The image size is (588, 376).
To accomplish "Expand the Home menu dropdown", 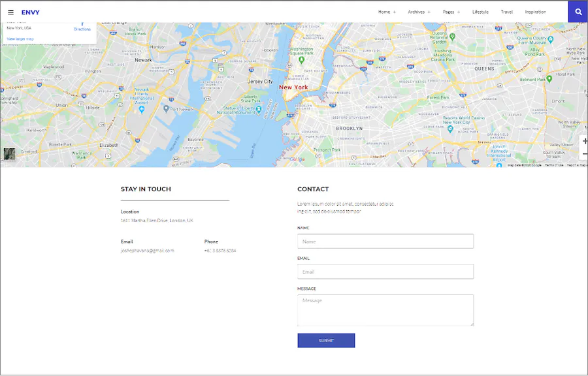I will [x=387, y=12].
